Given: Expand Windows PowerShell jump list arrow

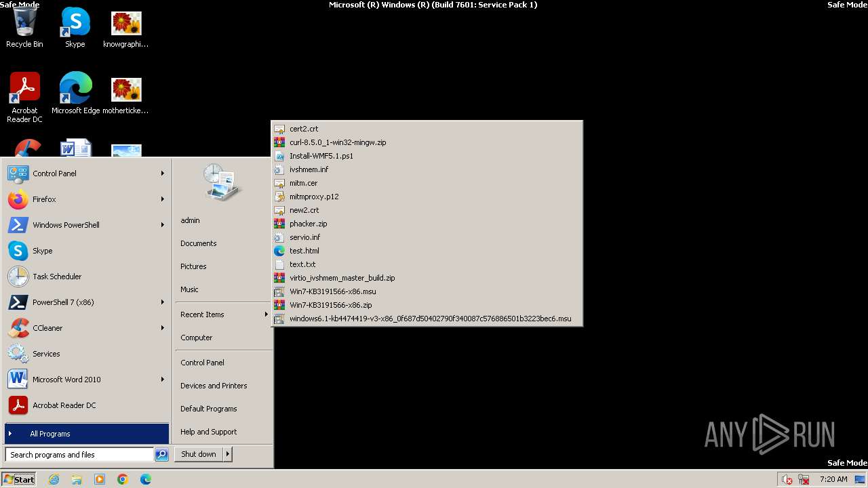Looking at the screenshot, I should pos(163,225).
